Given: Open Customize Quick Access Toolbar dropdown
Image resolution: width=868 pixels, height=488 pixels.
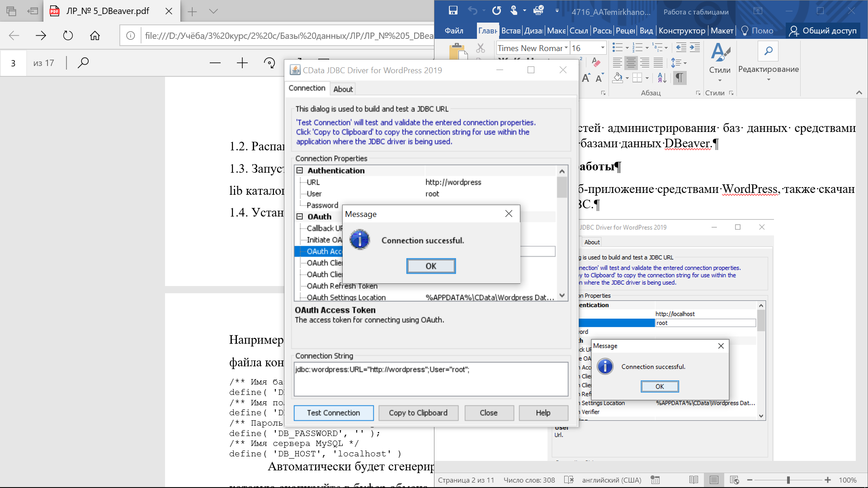Looking at the screenshot, I should click(x=557, y=10).
